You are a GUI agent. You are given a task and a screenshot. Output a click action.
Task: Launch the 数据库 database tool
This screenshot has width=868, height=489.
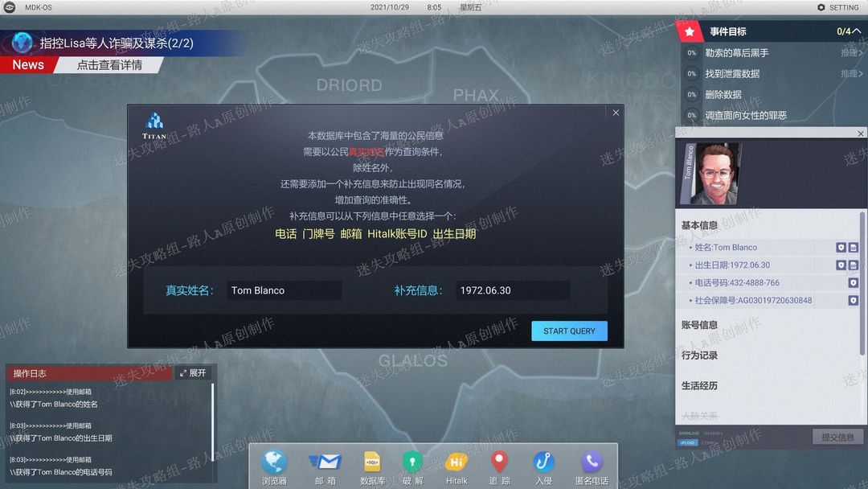coord(372,466)
